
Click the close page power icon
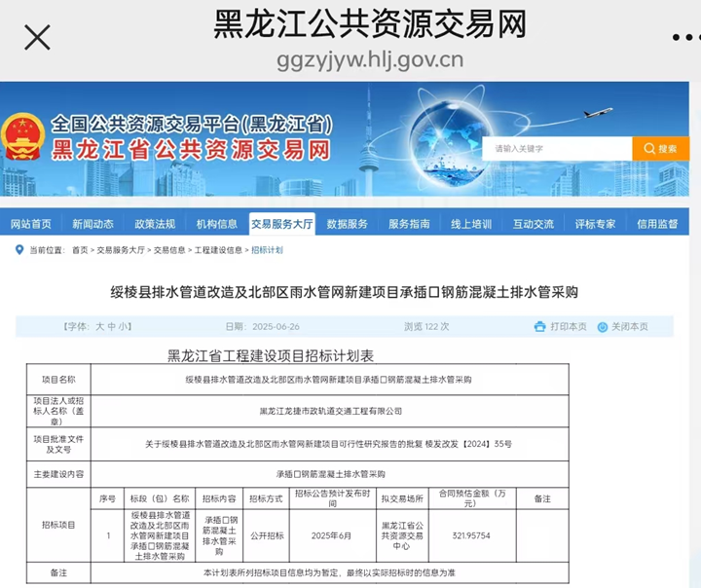tap(603, 327)
